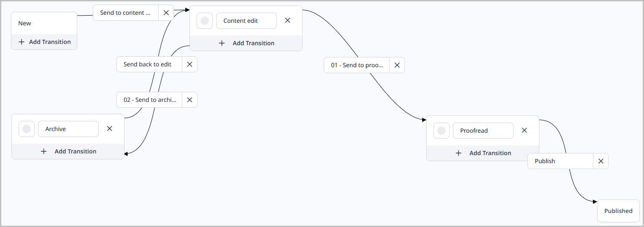This screenshot has height=227, width=644.
Task: Remove the 'Send back to edit' transition
Action: pyautogui.click(x=189, y=64)
